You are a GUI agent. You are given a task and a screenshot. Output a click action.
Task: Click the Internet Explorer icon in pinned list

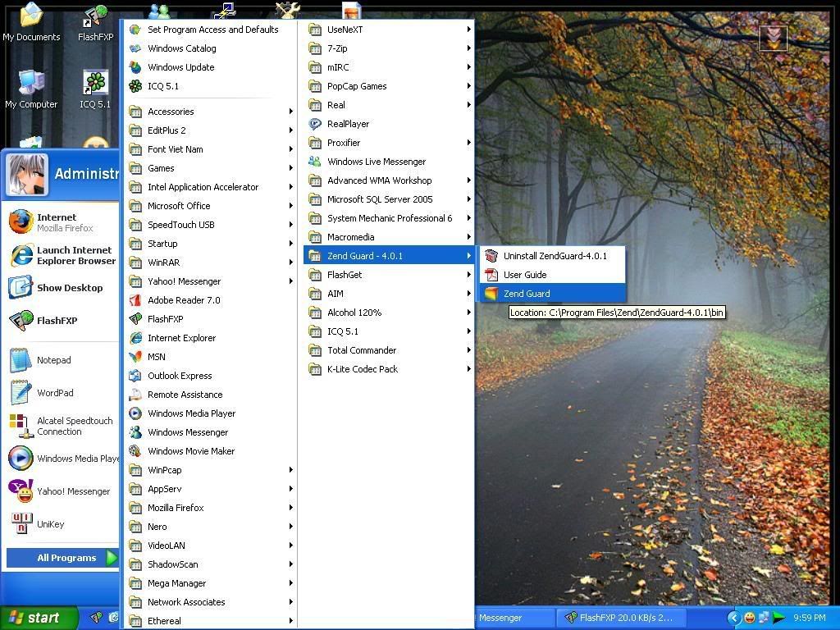(x=21, y=256)
